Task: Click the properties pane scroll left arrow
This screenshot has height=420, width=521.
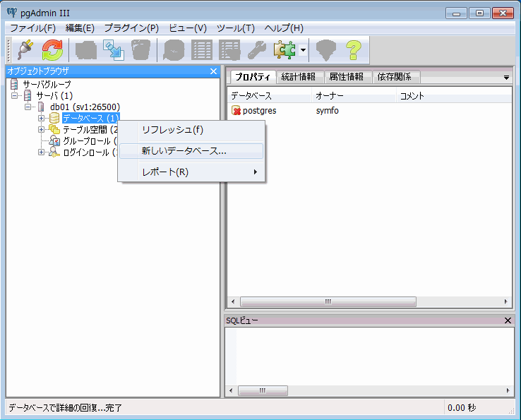Action: point(232,301)
